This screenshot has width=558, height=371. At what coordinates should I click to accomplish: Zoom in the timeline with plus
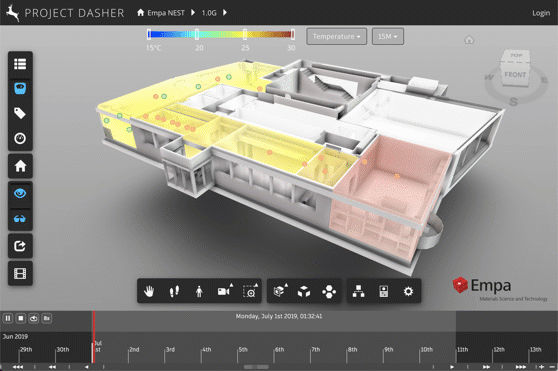(x=542, y=367)
